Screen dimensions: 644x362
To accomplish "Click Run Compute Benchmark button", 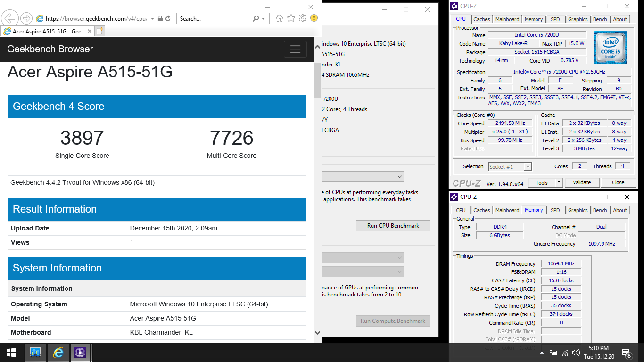I will [393, 321].
